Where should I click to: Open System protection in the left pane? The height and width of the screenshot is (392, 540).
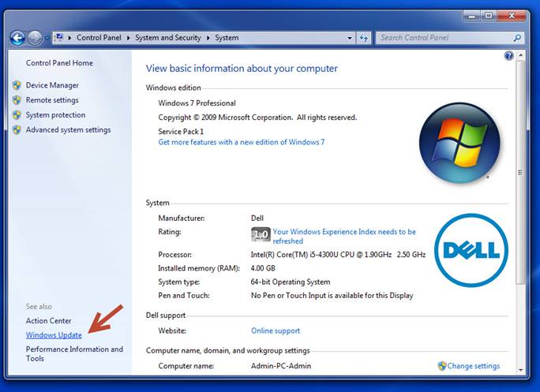click(55, 115)
